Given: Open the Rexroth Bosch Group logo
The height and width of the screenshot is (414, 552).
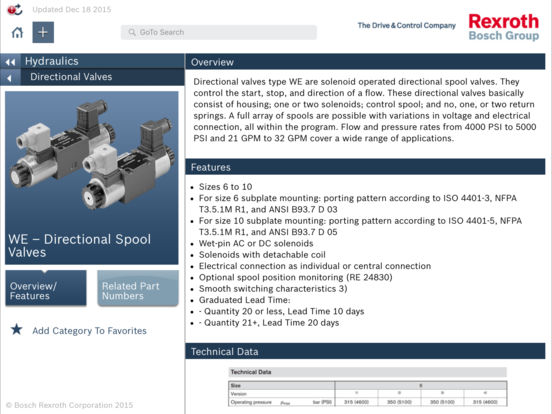Looking at the screenshot, I should (503, 27).
